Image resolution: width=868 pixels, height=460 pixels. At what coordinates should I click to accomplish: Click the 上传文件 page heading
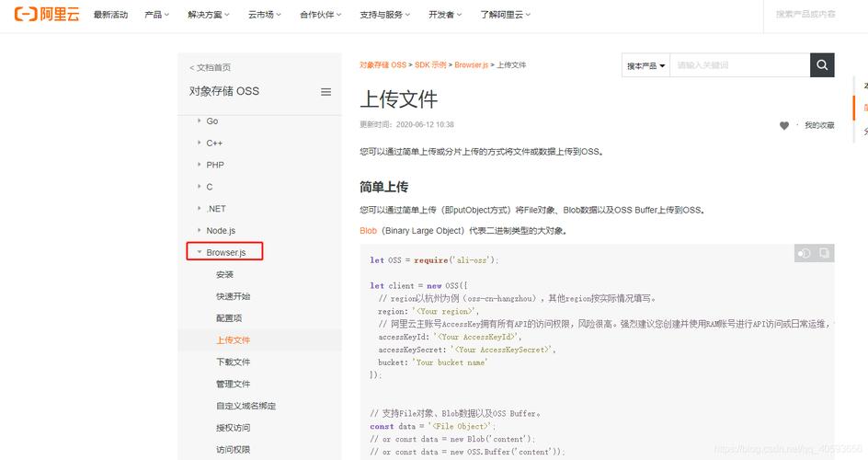[x=398, y=99]
